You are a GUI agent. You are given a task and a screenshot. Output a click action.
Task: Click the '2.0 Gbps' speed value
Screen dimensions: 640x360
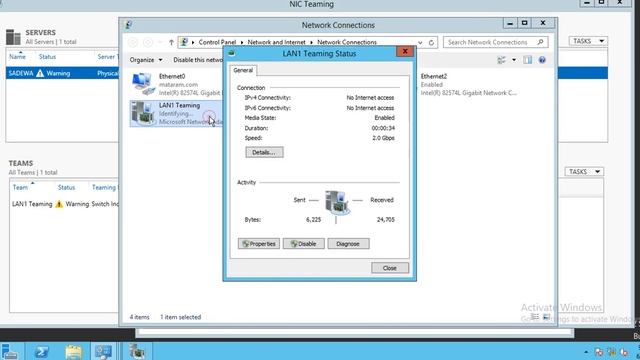pyautogui.click(x=383, y=138)
